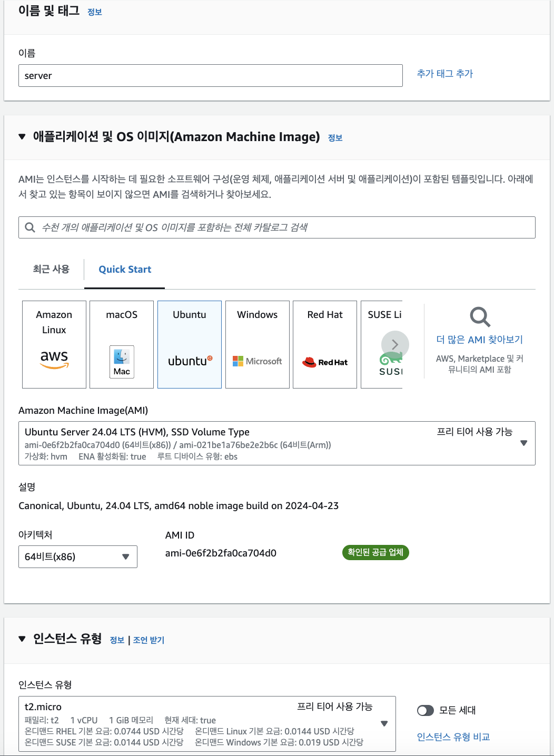Viewport: 554px width, 756px height.
Task: Collapse the 인스턴스 유형 section
Action: pos(22,639)
